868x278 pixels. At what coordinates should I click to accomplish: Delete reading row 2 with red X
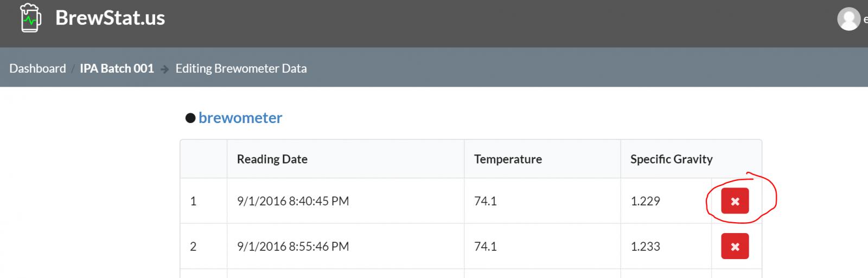point(735,247)
